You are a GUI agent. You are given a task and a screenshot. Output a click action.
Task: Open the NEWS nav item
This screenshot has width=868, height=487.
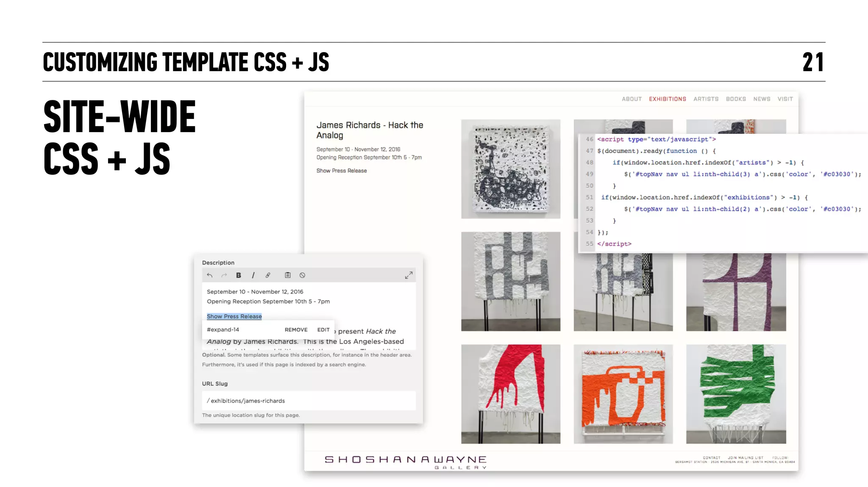762,99
